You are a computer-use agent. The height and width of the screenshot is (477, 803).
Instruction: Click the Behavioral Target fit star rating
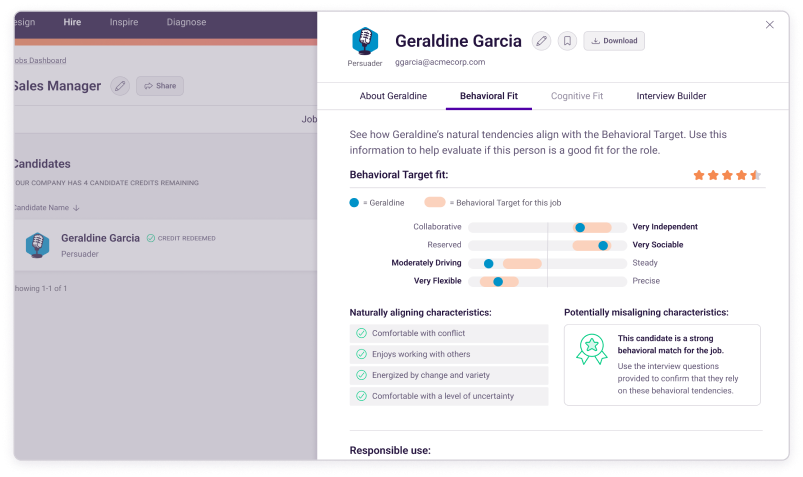pos(727,175)
